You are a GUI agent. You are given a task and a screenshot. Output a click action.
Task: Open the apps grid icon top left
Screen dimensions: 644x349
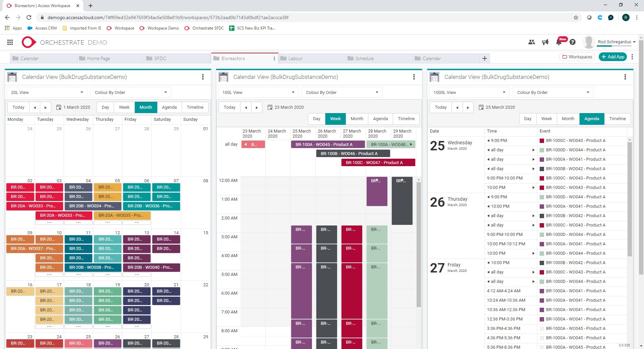point(10,42)
